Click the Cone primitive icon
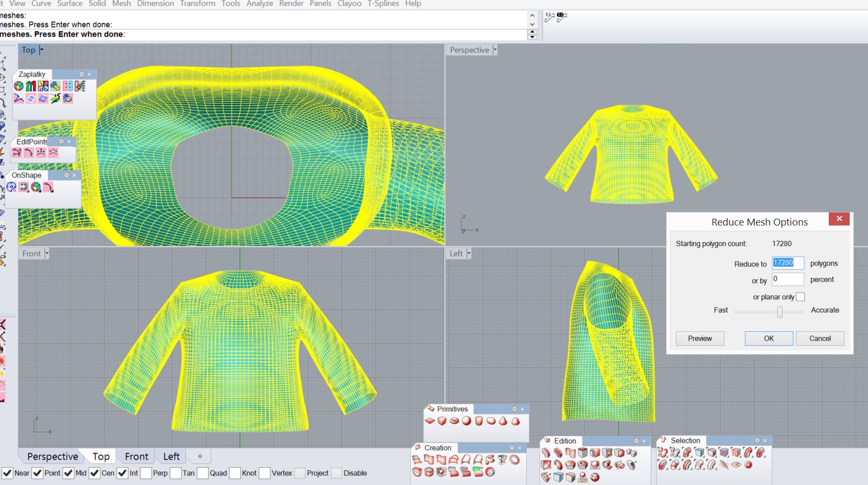This screenshot has height=485, width=868. tap(503, 421)
